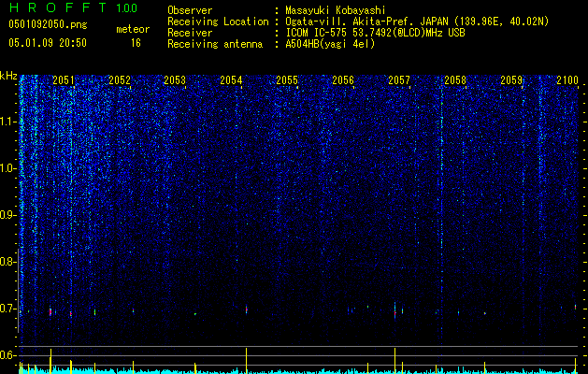Click the HROFFT title text
The image size is (588, 374).
tap(58, 7)
